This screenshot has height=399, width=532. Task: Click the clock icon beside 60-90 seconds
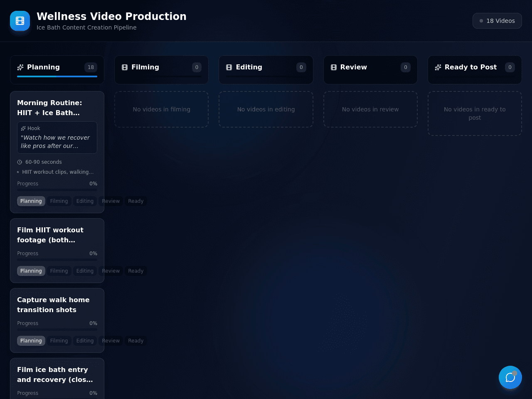[20, 162]
